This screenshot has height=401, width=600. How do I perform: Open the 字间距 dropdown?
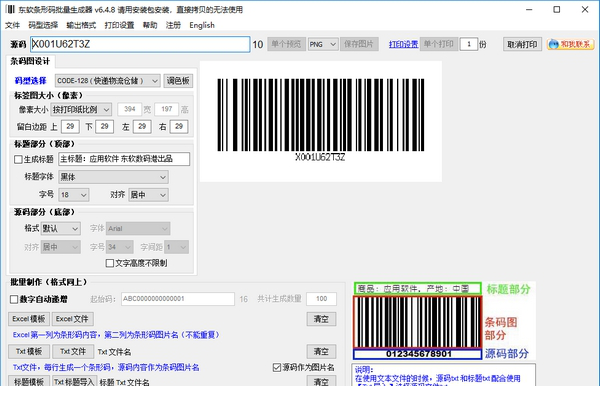click(177, 247)
